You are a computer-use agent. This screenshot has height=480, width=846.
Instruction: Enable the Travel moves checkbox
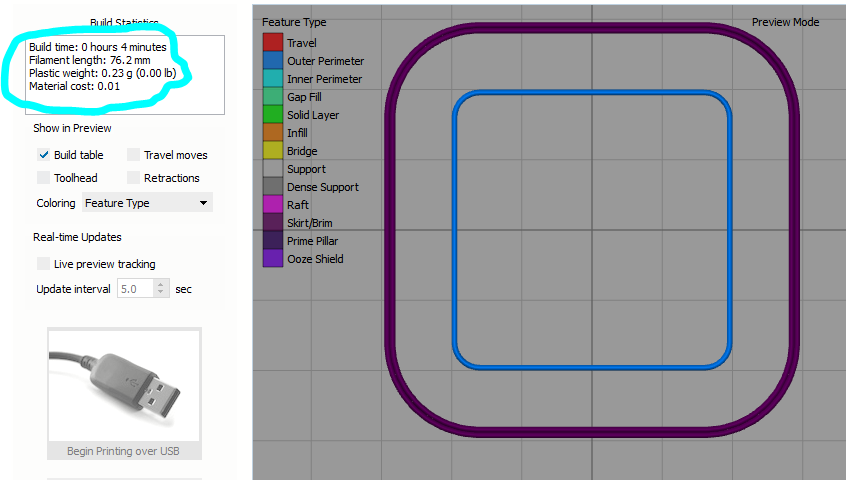coord(134,155)
